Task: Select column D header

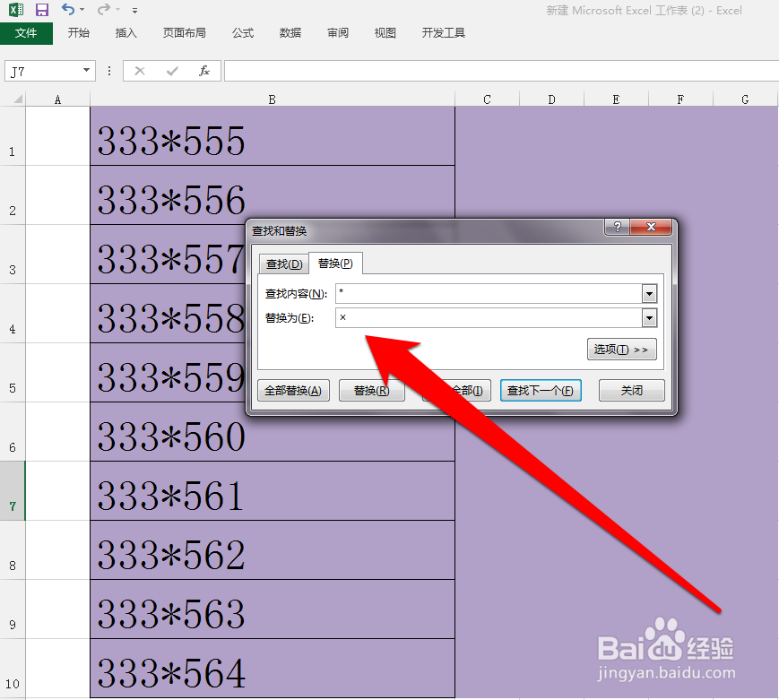Action: coord(551,99)
